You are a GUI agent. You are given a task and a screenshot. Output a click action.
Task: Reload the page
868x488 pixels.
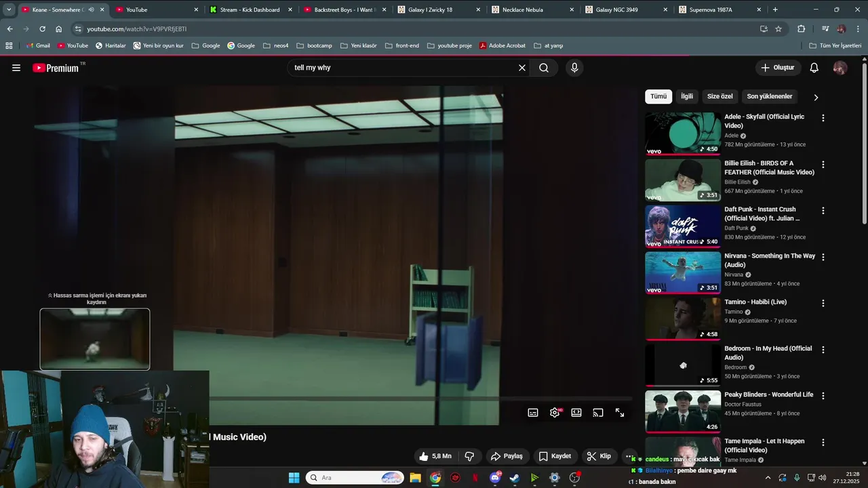pos(42,29)
